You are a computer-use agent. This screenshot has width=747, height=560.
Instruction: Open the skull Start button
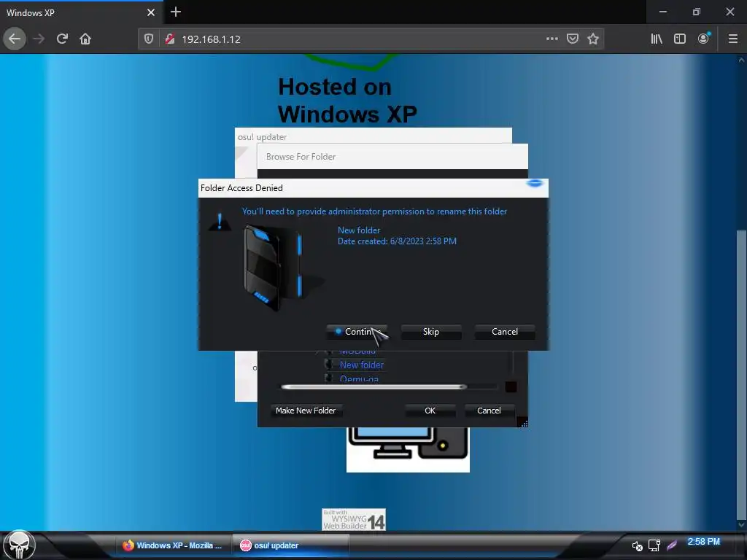[19, 544]
